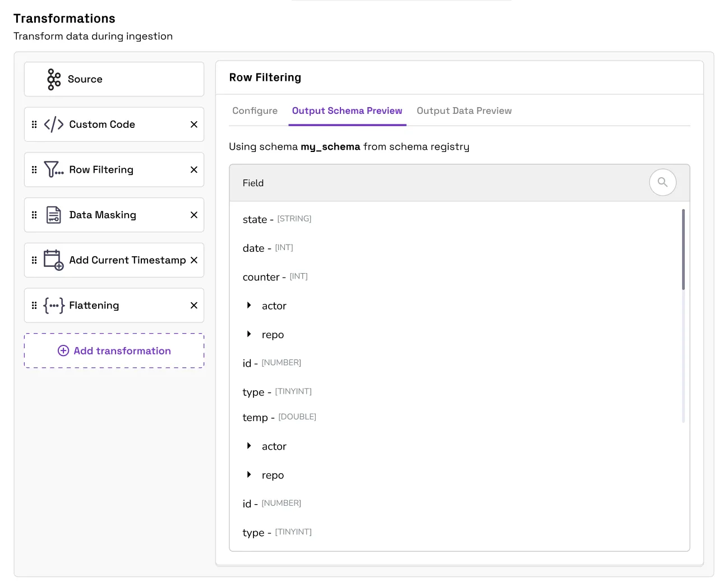Click the Row Filtering funnel icon
This screenshot has width=728, height=586.
click(x=54, y=169)
